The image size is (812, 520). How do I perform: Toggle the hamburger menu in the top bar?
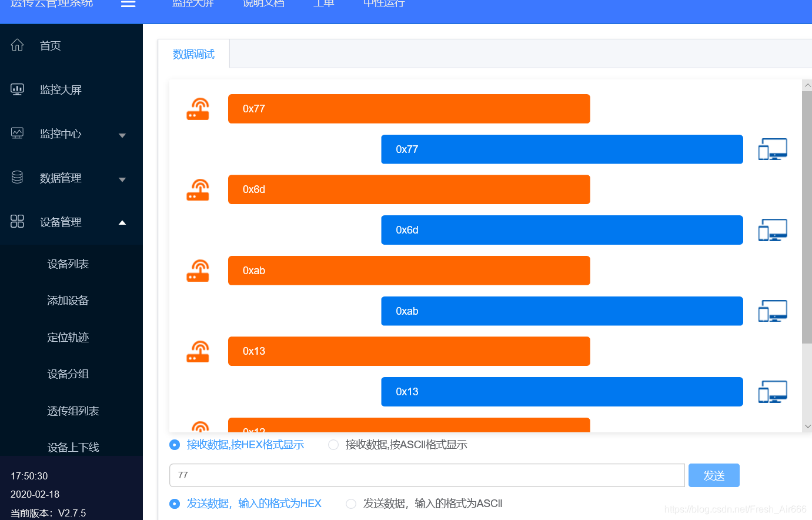click(x=128, y=4)
